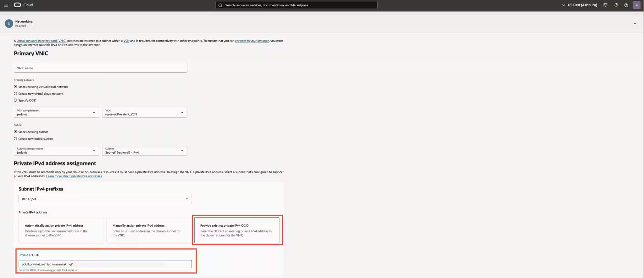Click the Primary network label
This screenshot has height=278, width=644.
[x=24, y=80]
